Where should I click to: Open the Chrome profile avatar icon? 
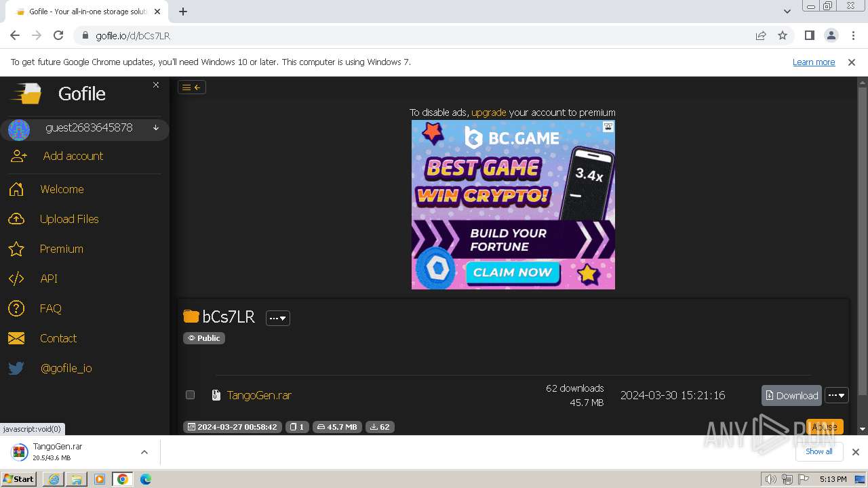[x=831, y=35]
